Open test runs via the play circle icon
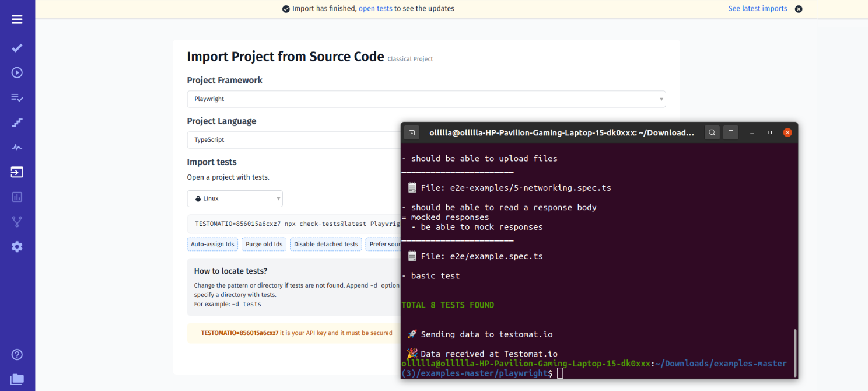Viewport: 868px width, 391px height. click(x=17, y=72)
